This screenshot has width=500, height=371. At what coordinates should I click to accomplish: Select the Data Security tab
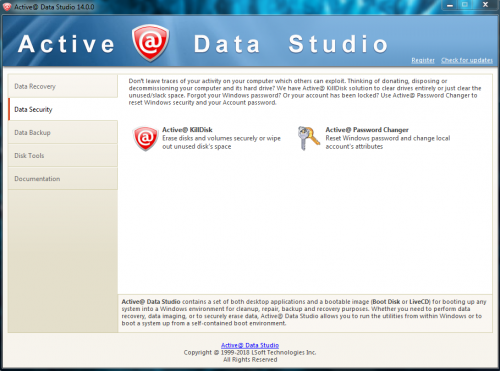[x=63, y=109]
